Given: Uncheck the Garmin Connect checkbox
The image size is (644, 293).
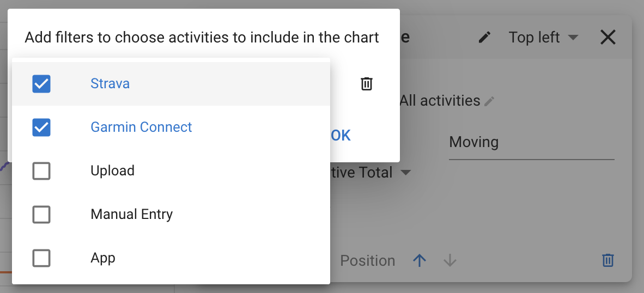Looking at the screenshot, I should coord(41,127).
